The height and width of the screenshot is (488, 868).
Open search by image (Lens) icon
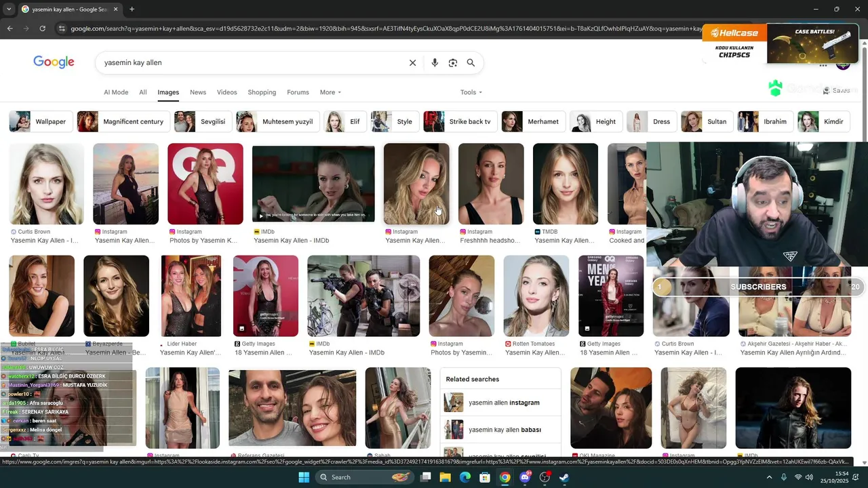[453, 63]
